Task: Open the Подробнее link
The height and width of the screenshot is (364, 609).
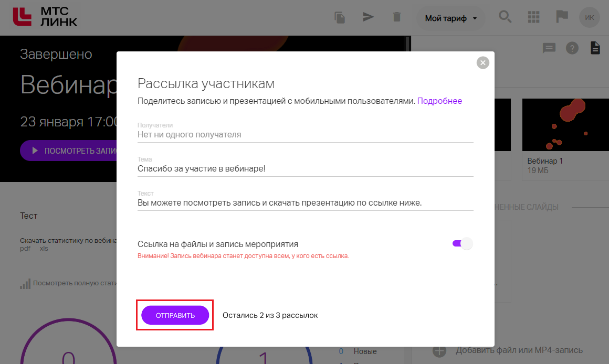Action: click(x=439, y=101)
